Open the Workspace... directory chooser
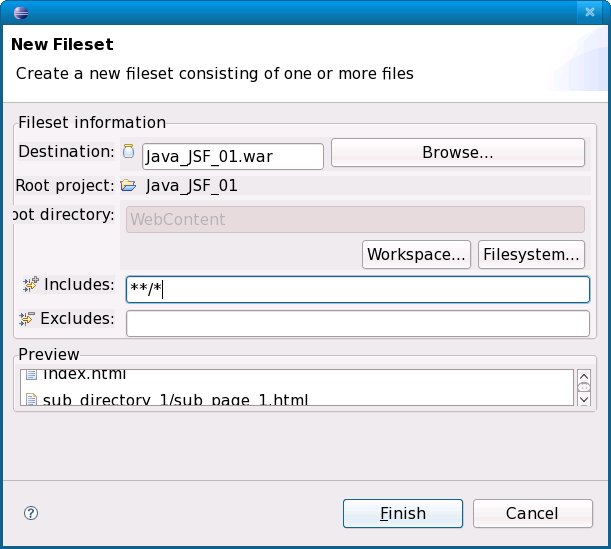Image resolution: width=611 pixels, height=549 pixels. (x=417, y=254)
